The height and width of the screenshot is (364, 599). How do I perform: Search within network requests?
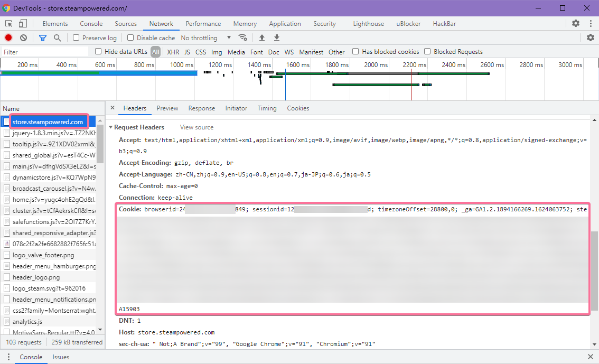tap(57, 38)
